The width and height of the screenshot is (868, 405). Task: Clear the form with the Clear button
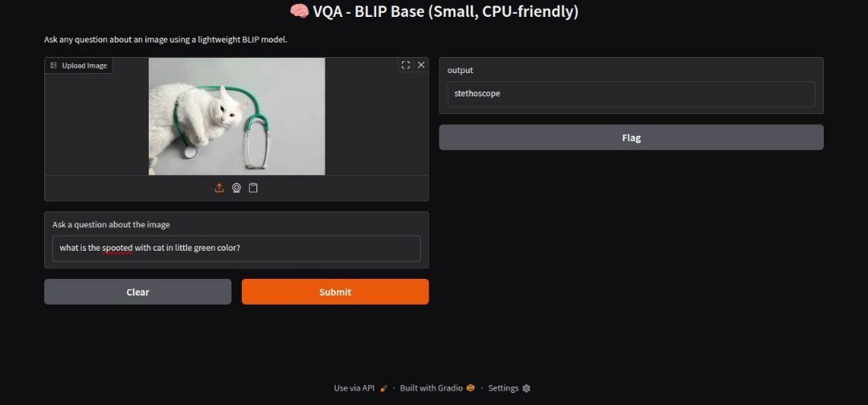138,292
